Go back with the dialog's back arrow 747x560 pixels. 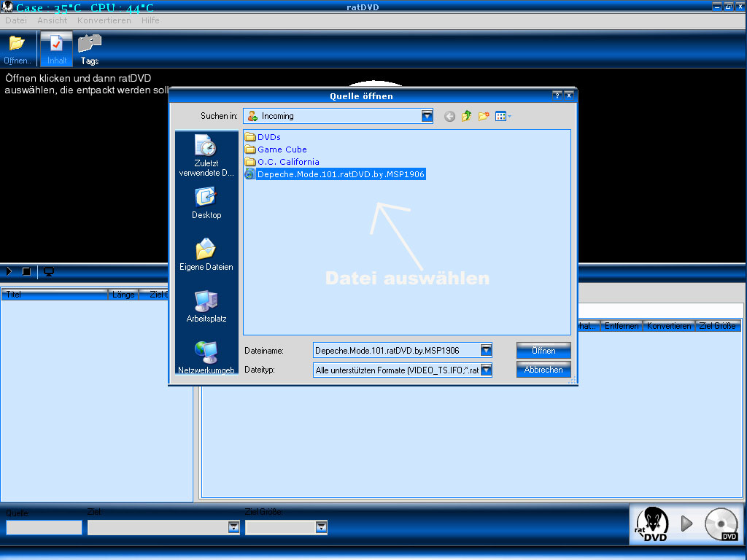pos(449,116)
